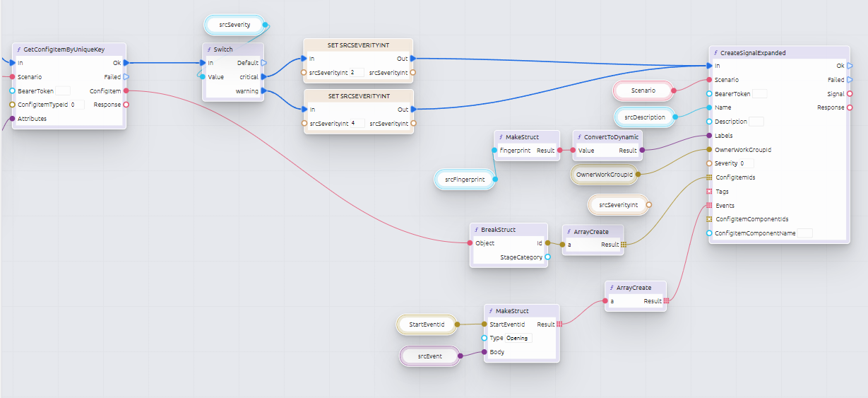The width and height of the screenshot is (868, 398).
Task: Click Severity value field in CreateSignalExpanded
Action: (746, 163)
